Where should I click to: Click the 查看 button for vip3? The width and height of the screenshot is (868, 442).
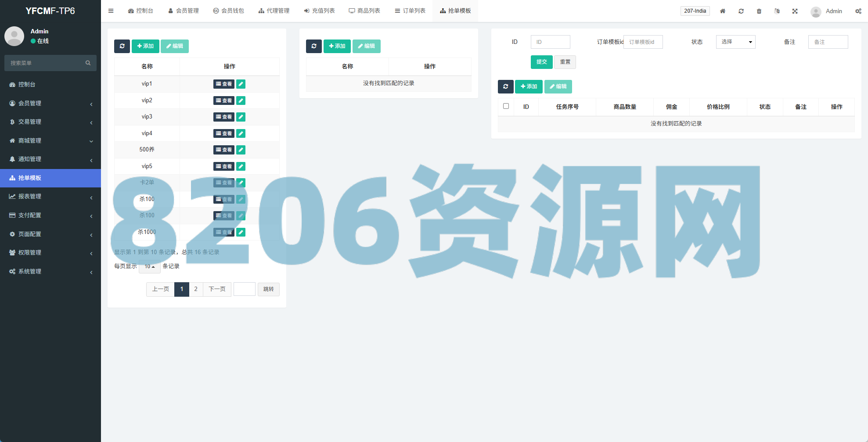223,117
